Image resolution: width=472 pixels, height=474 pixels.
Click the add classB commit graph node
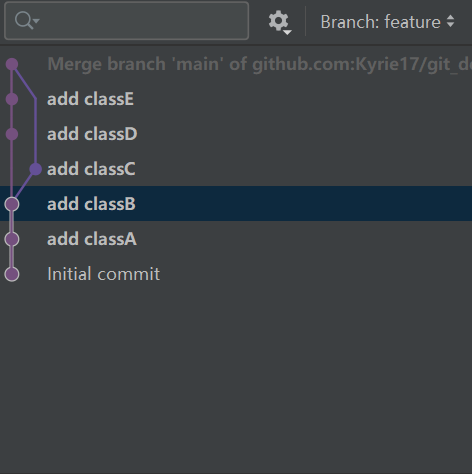(12, 204)
